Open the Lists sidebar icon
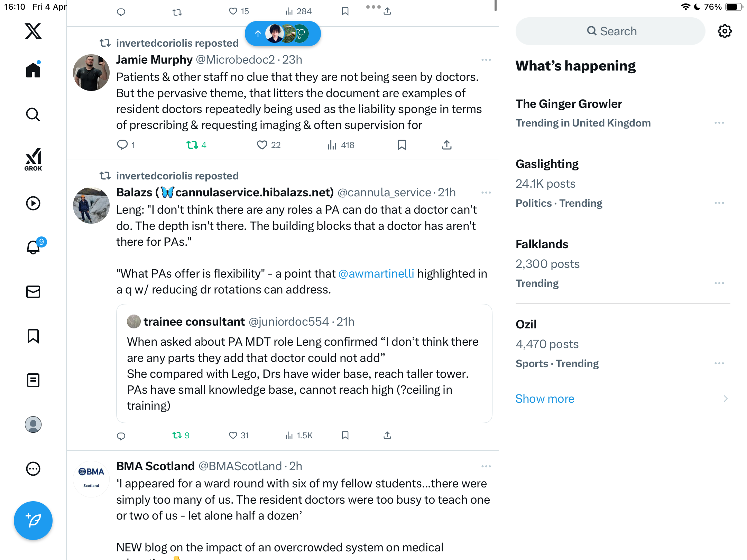The image size is (747, 560). [33, 380]
